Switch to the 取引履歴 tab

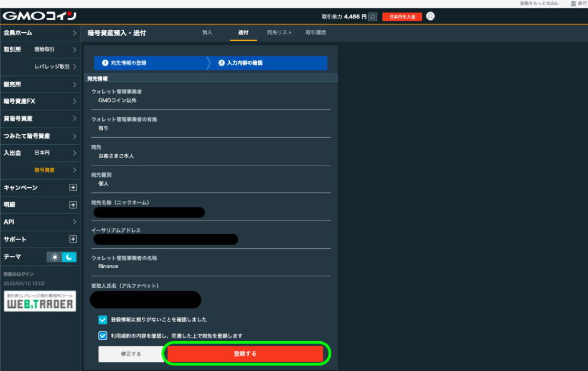[316, 33]
